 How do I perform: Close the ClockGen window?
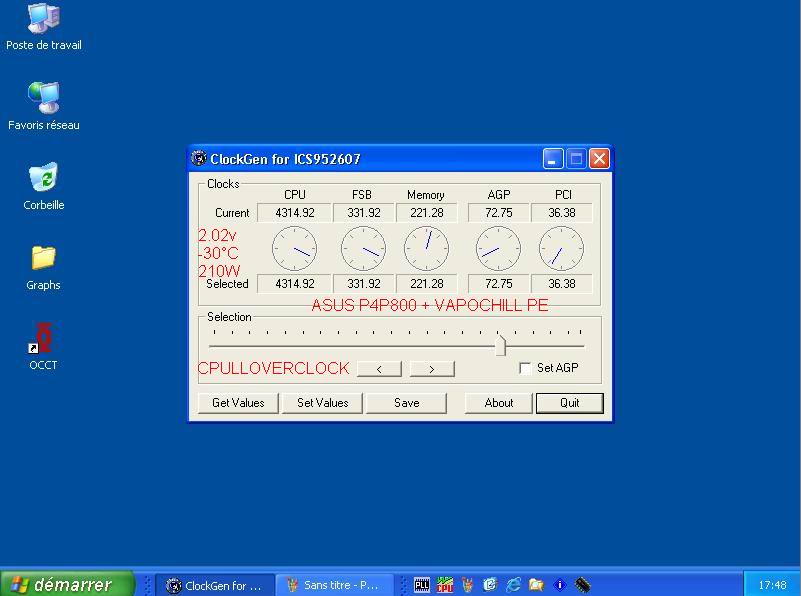click(599, 159)
